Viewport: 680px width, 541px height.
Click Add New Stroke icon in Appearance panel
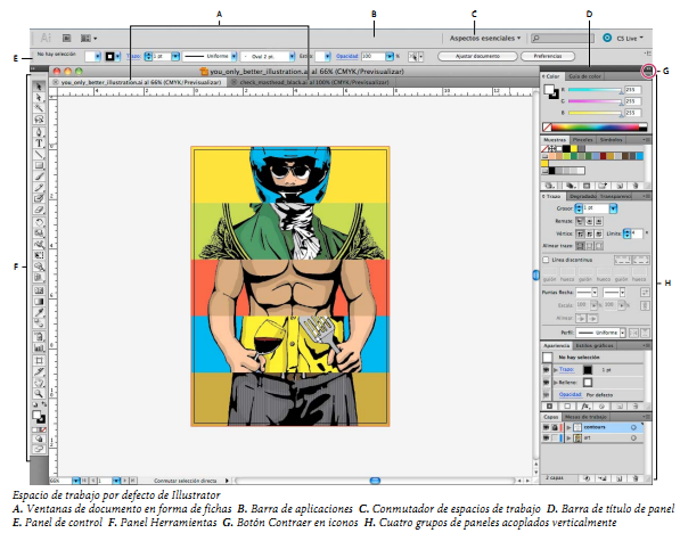[x=549, y=407]
